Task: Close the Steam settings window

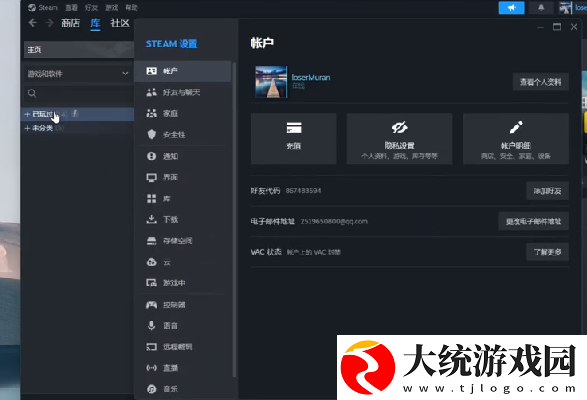Action: pos(574,27)
